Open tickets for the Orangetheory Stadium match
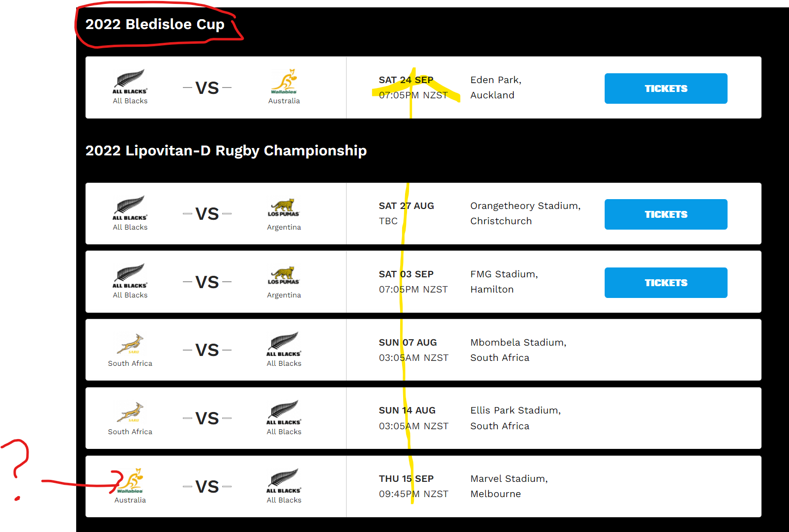Image resolution: width=789 pixels, height=532 pixels. [666, 214]
